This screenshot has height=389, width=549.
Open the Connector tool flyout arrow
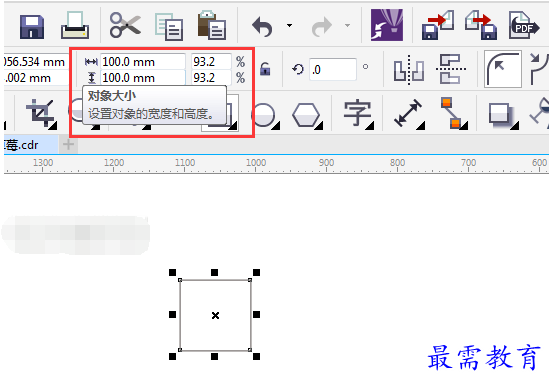pos(464,126)
